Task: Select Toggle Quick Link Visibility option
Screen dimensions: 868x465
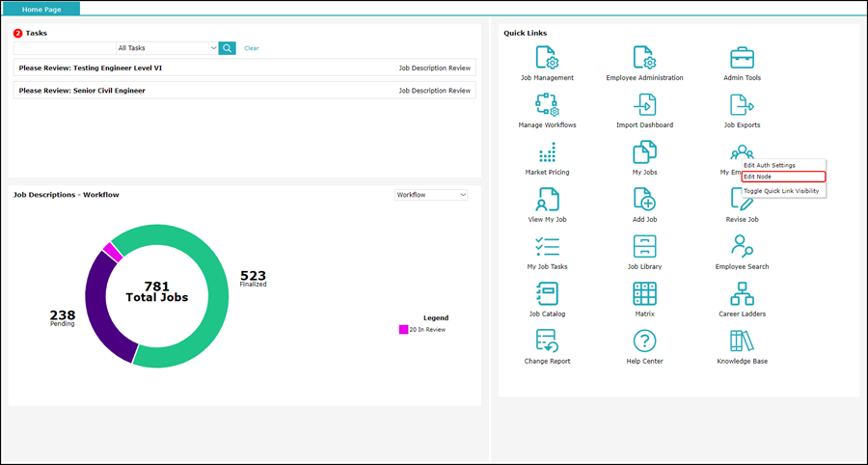Action: 781,191
